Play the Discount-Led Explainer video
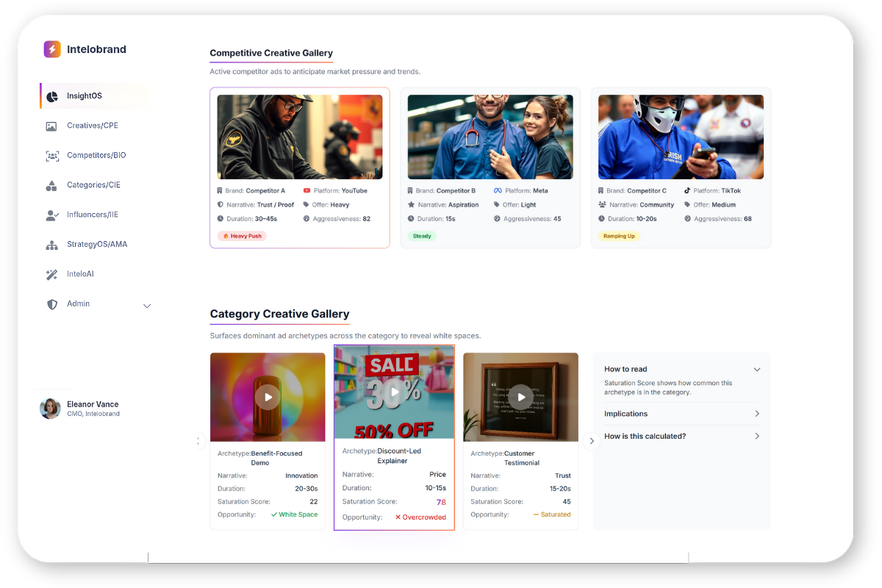 [x=395, y=392]
